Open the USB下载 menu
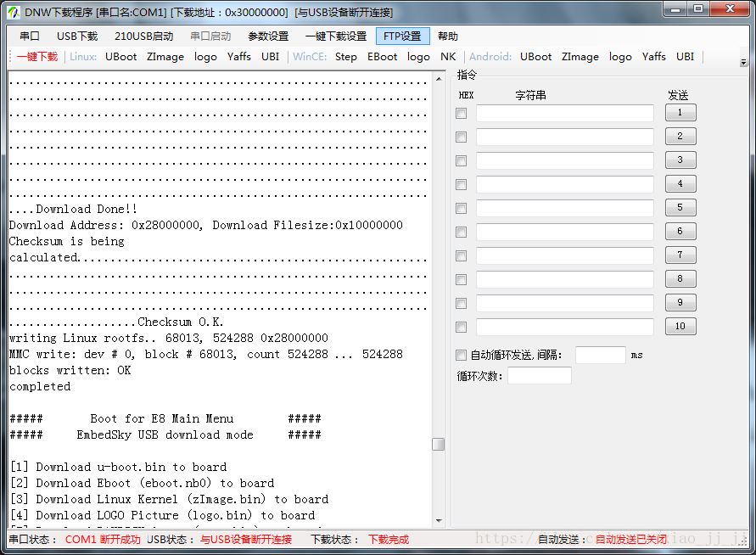Image resolution: width=756 pixels, height=555 pixels. tap(77, 36)
